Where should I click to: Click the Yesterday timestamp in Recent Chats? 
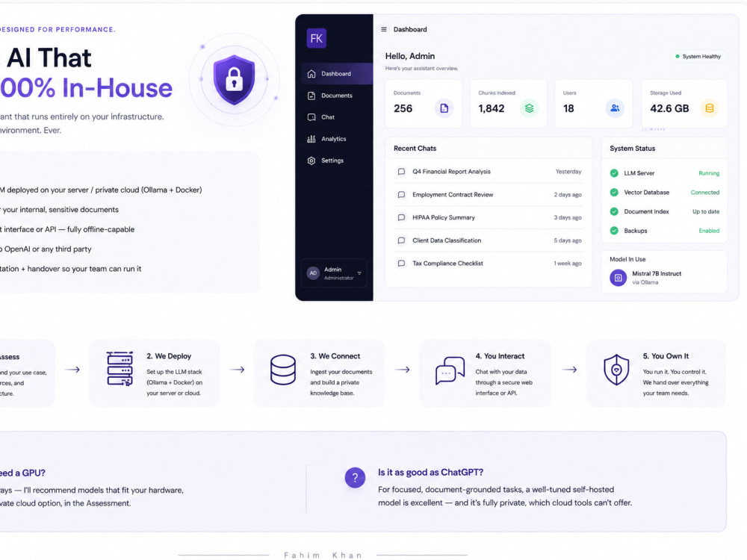[x=568, y=172]
